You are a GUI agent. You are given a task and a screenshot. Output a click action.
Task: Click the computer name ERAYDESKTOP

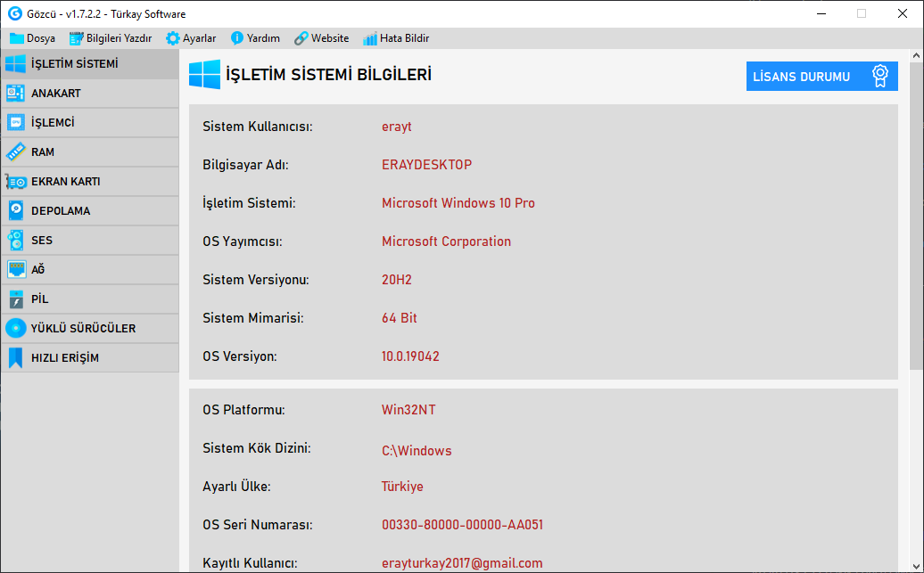426,165
